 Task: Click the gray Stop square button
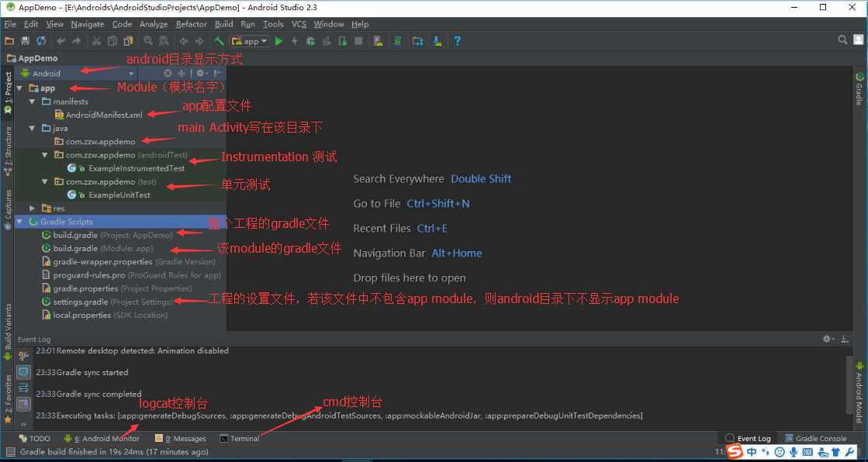(358, 41)
